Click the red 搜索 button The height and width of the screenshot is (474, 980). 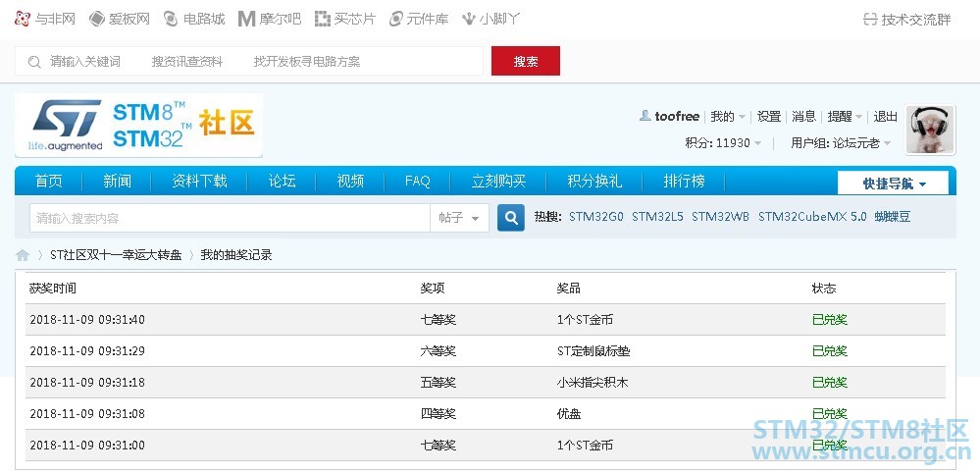[x=526, y=61]
